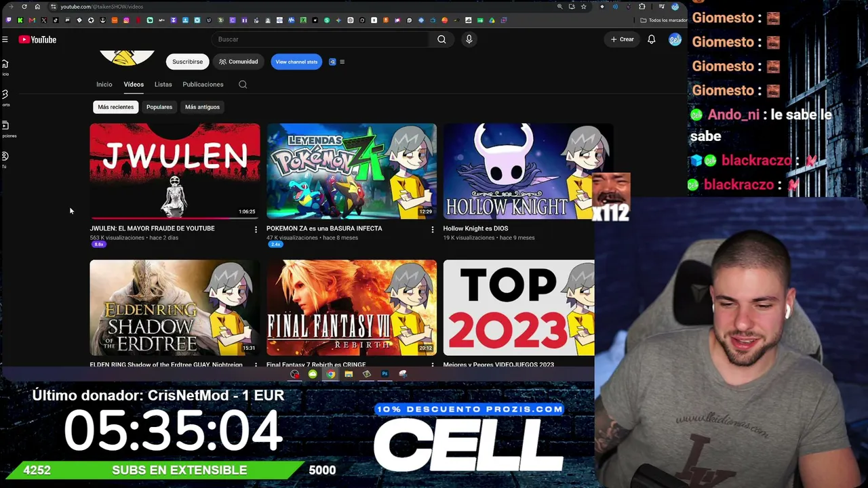Image resolution: width=868 pixels, height=488 pixels.
Task: Bookmark this page with the star icon
Action: coord(583,7)
